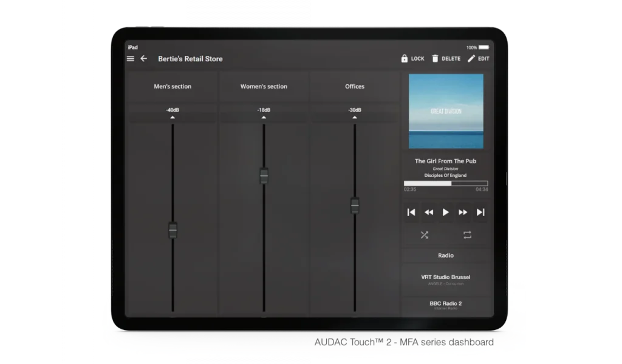The height and width of the screenshot is (364, 622).
Task: Delete the dashboard using the trash icon
Action: [x=435, y=59]
